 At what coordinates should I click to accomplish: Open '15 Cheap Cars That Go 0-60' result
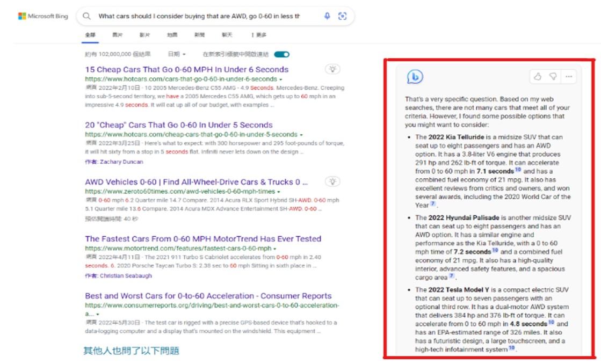[187, 69]
